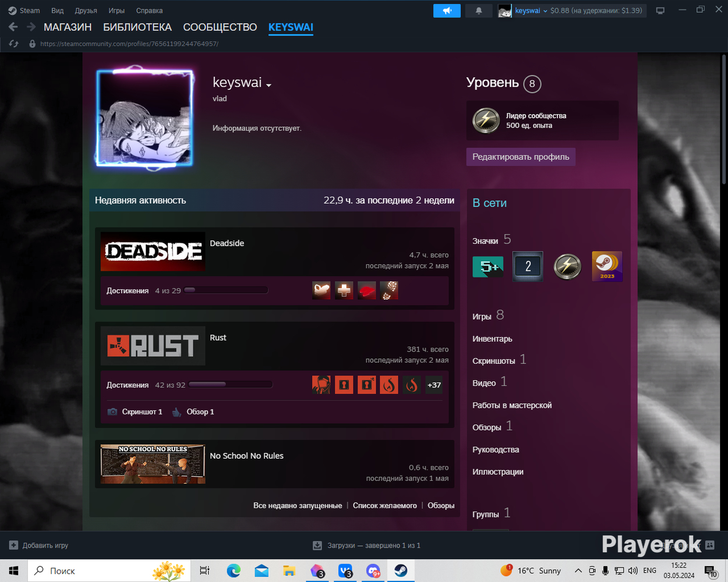Open File Explorer on the taskbar
Image resolution: width=728 pixels, height=582 pixels.
coord(289,570)
